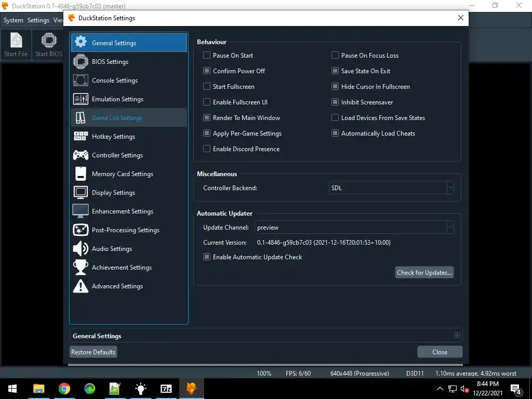Click the 100% speed status text
This screenshot has width=532, height=399.
pos(264,373)
